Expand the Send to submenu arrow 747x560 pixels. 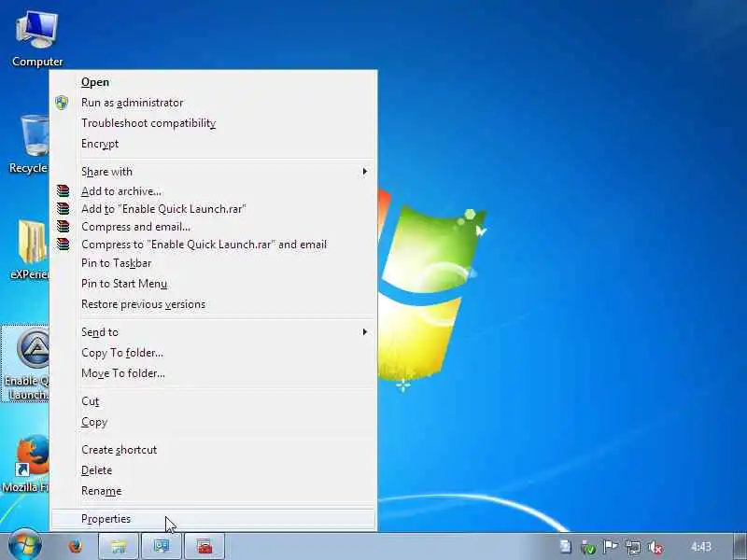[365, 332]
